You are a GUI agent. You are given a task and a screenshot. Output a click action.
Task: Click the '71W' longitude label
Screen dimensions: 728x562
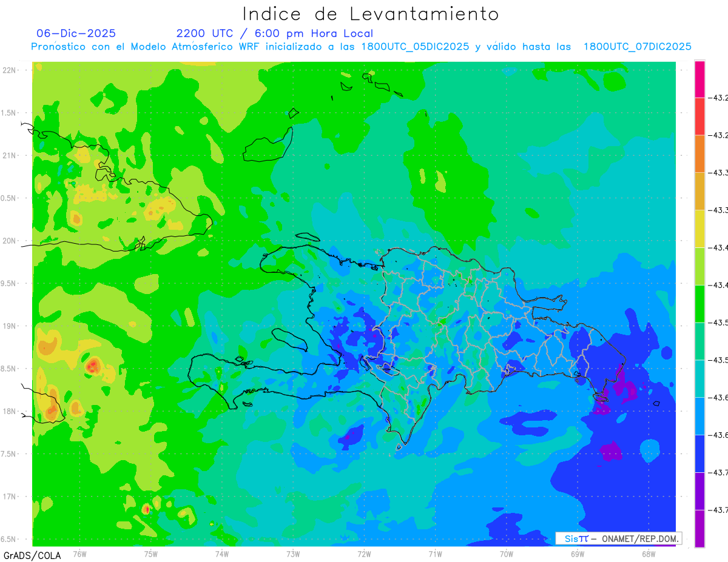click(x=435, y=554)
